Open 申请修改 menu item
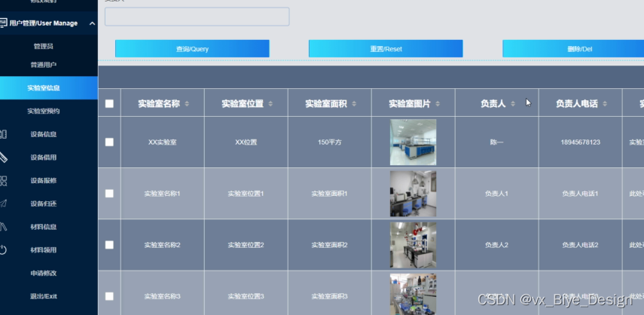Image resolution: width=644 pixels, height=315 pixels. click(x=43, y=273)
